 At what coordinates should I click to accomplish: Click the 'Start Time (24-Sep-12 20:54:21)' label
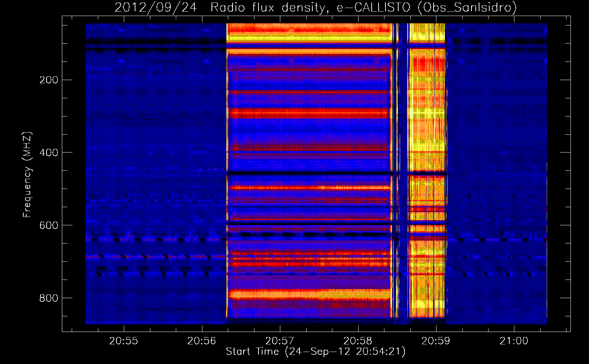pos(316,352)
